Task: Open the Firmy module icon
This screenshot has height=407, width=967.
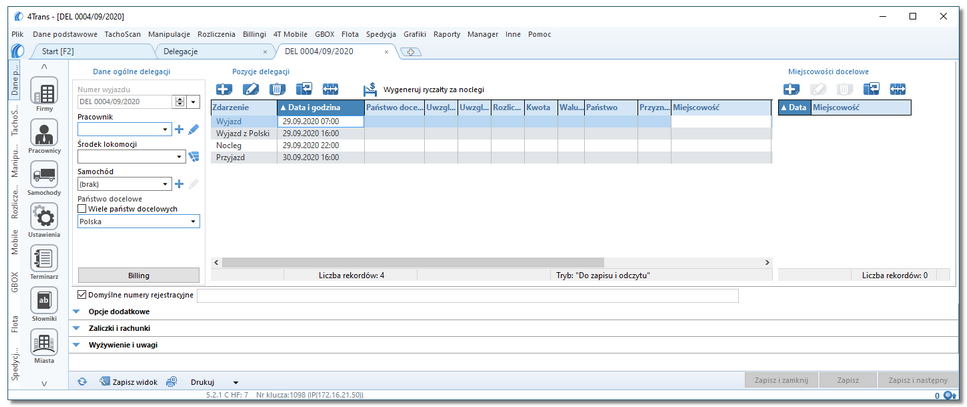Action: [44, 92]
